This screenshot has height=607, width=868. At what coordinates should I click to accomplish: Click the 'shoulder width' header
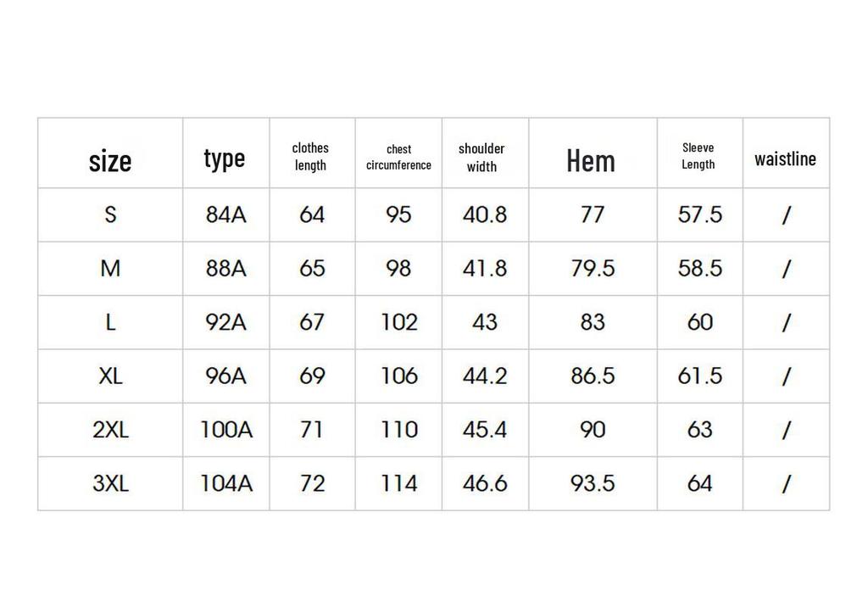[481, 158]
